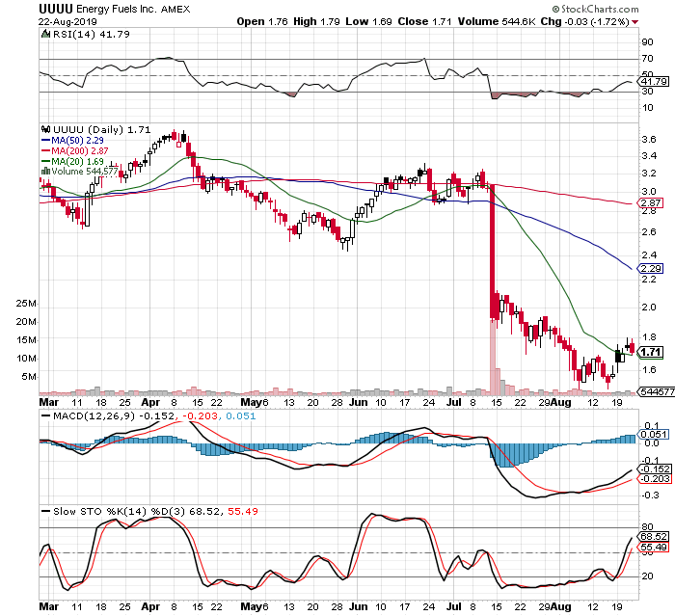Click the 1.71 last price tag
This screenshot has height=616, width=675.
652,353
